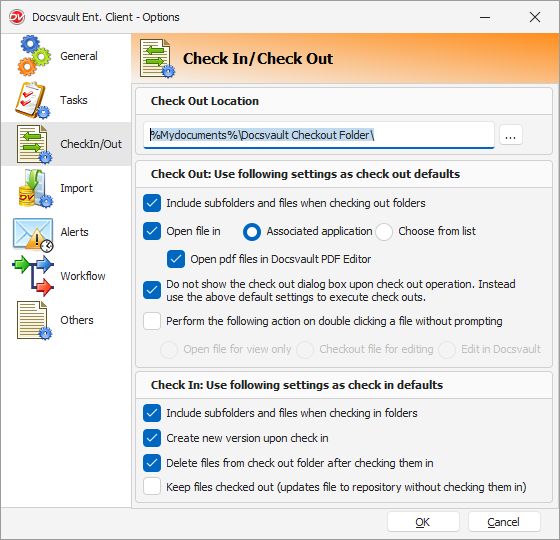This screenshot has height=540, width=560.
Task: Switch to CheckIn/Out options label
Action: point(91,144)
